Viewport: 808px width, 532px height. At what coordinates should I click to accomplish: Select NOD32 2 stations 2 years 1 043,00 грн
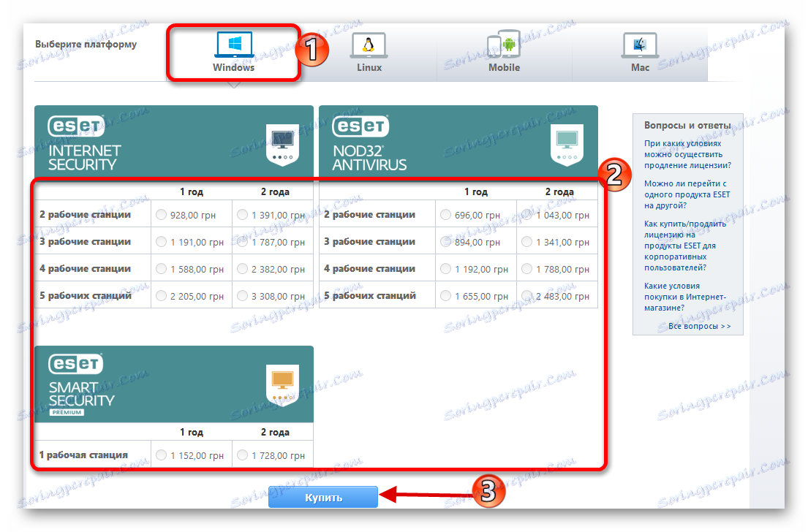coord(526,215)
